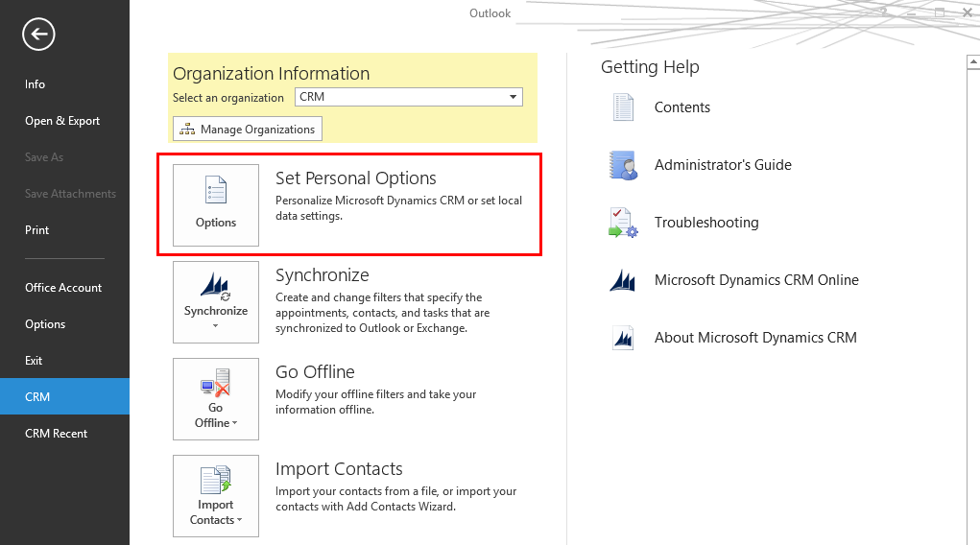Click the Contents help document icon

[623, 107]
